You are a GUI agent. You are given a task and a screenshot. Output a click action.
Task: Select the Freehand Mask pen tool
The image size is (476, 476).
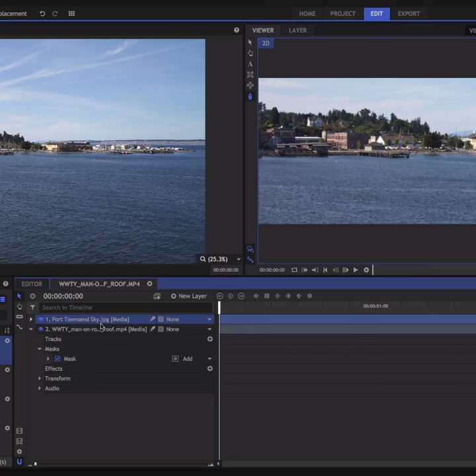pyautogui.click(x=250, y=96)
